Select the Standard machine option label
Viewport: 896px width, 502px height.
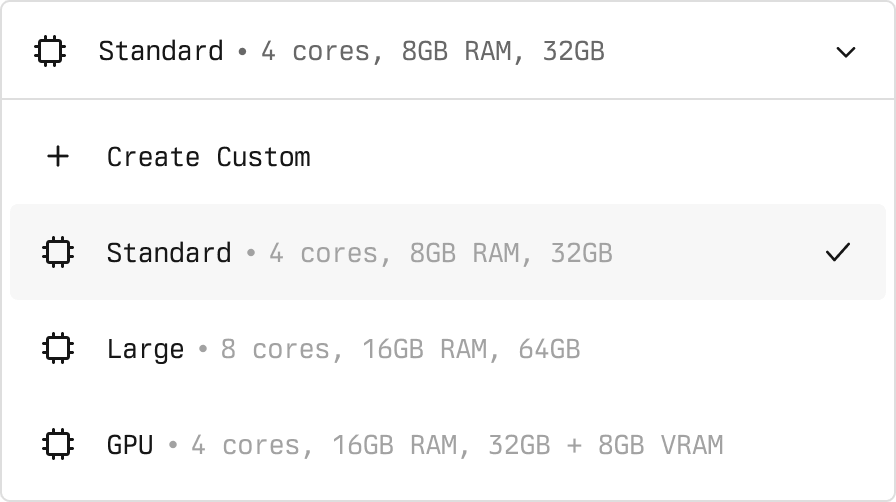pyautogui.click(x=168, y=253)
